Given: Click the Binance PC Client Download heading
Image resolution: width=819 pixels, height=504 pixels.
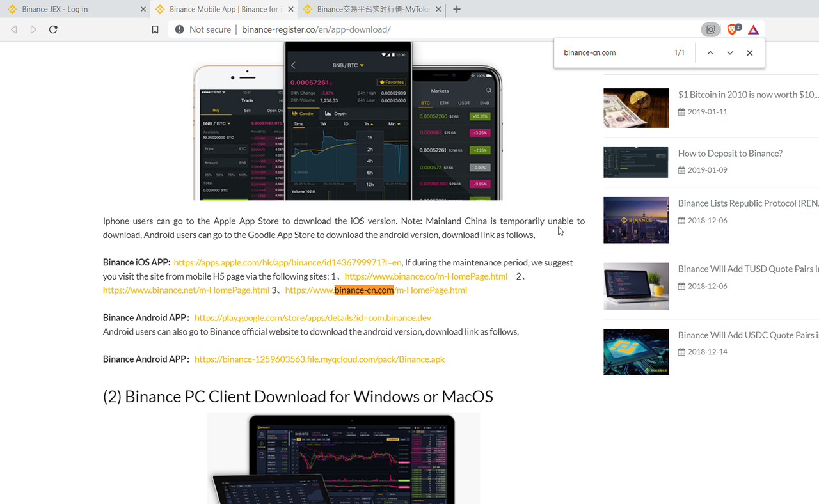Looking at the screenshot, I should (298, 397).
